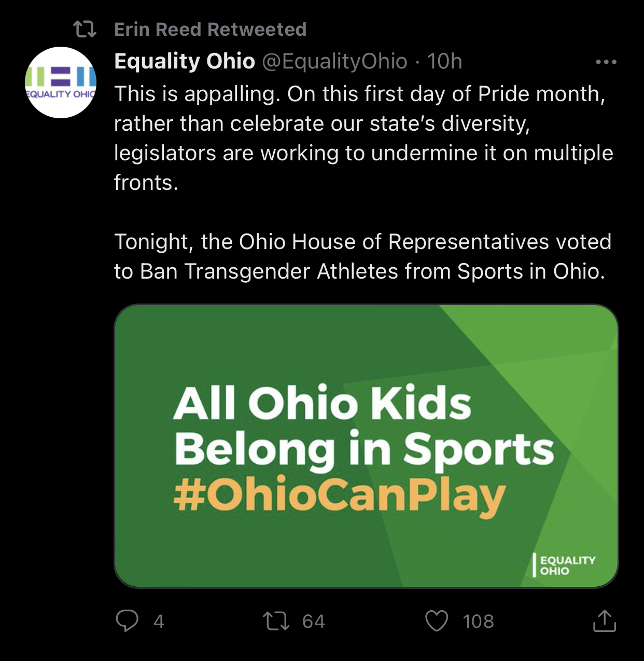Open the three-dot more options menu
This screenshot has width=644, height=661.
[x=606, y=62]
